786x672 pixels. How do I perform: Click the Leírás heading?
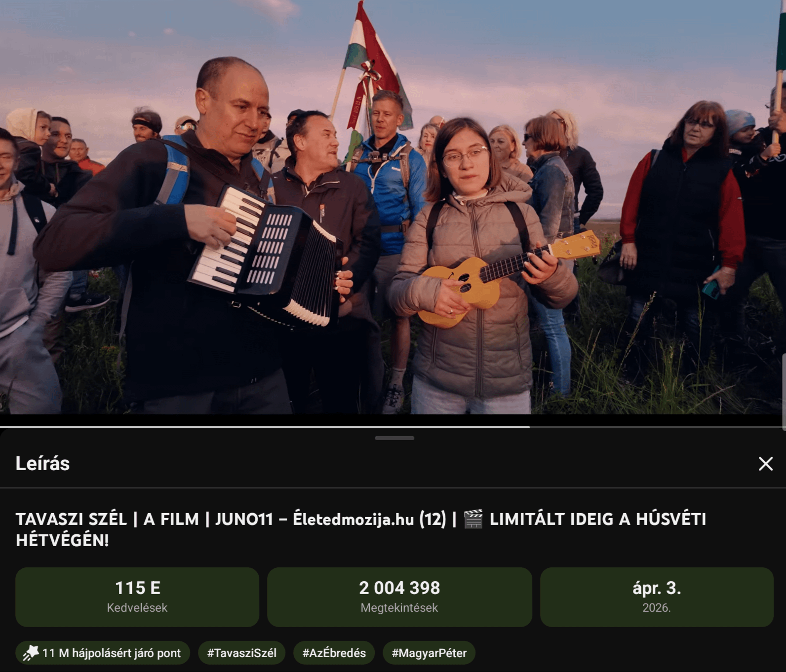(42, 463)
